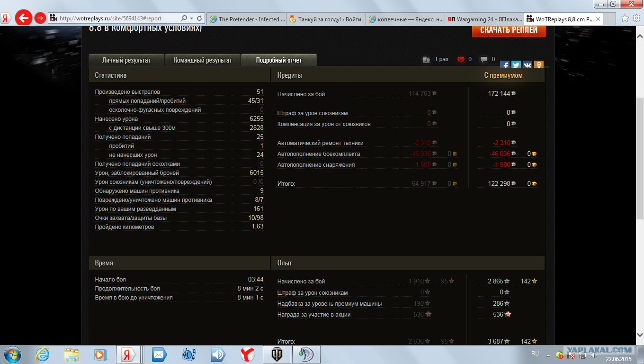
Task: Switch to the Командный результат tab
Action: click(203, 60)
